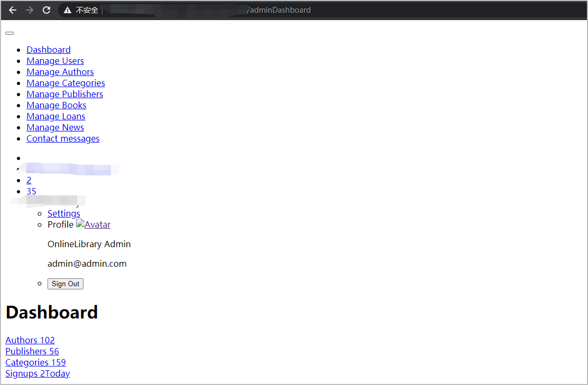
Task: Click the browser reload icon
Action: point(46,10)
